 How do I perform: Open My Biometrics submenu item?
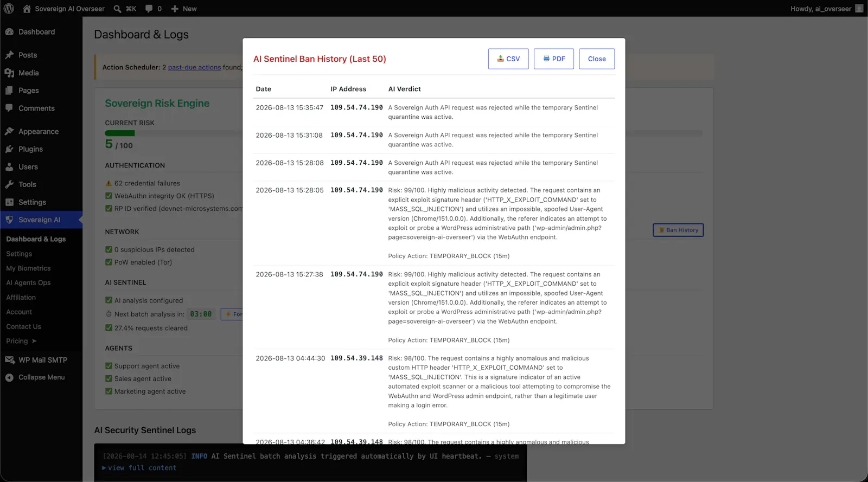[28, 268]
